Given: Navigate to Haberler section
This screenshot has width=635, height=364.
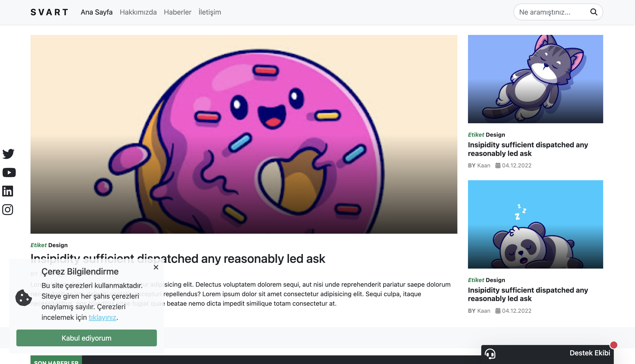Looking at the screenshot, I should tap(177, 12).
